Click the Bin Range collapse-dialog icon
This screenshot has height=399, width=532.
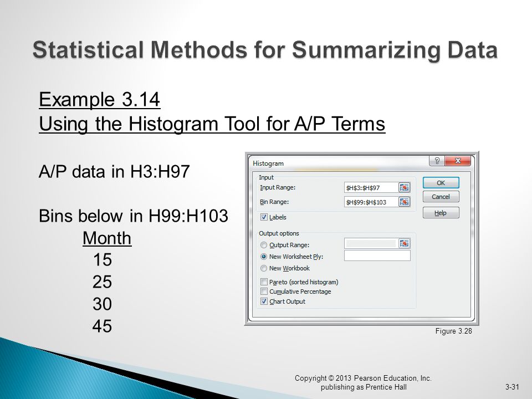pyautogui.click(x=404, y=202)
